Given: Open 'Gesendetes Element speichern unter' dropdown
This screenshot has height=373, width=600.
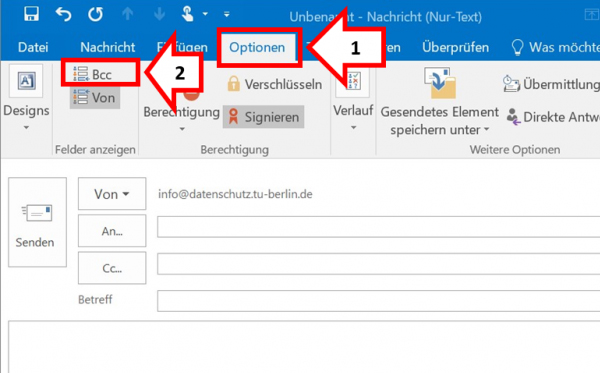Looking at the screenshot, I should pos(486,130).
